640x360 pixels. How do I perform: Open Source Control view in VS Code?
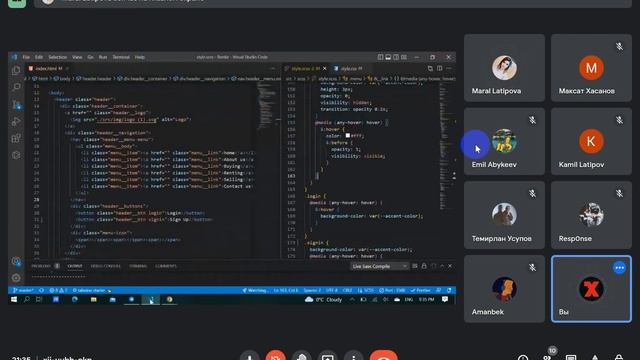[16, 104]
